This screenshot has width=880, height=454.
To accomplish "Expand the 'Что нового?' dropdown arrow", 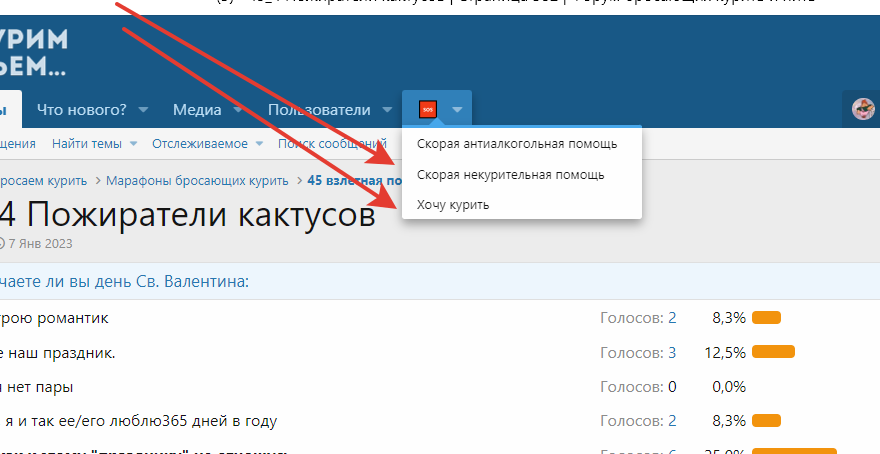I will click(x=143, y=110).
